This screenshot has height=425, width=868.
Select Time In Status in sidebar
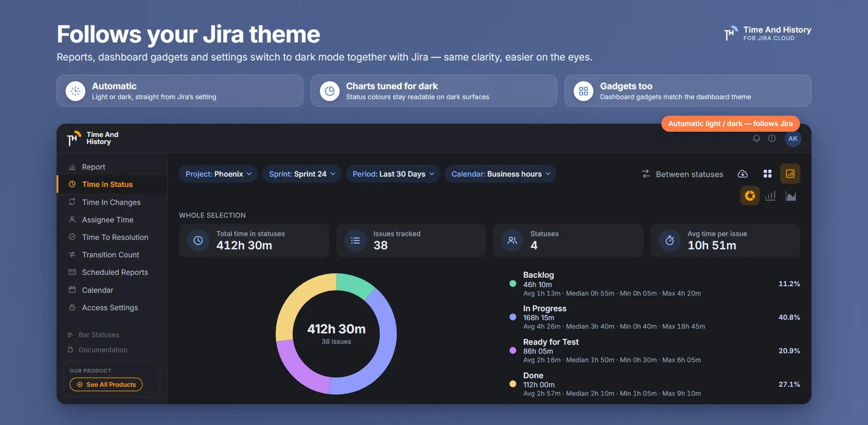[x=112, y=185]
